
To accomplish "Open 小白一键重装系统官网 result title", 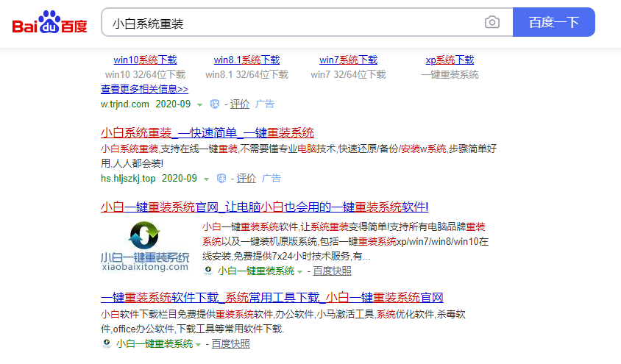I will 264,207.
